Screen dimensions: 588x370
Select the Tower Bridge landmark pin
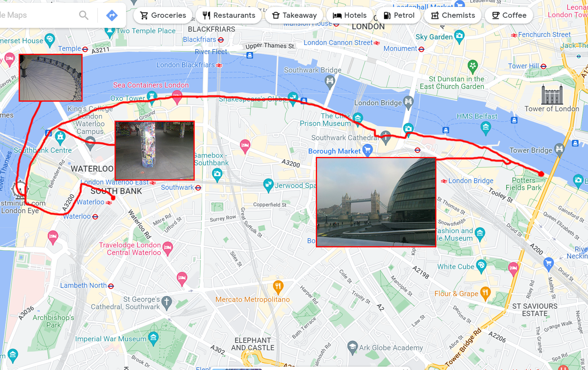point(559,149)
